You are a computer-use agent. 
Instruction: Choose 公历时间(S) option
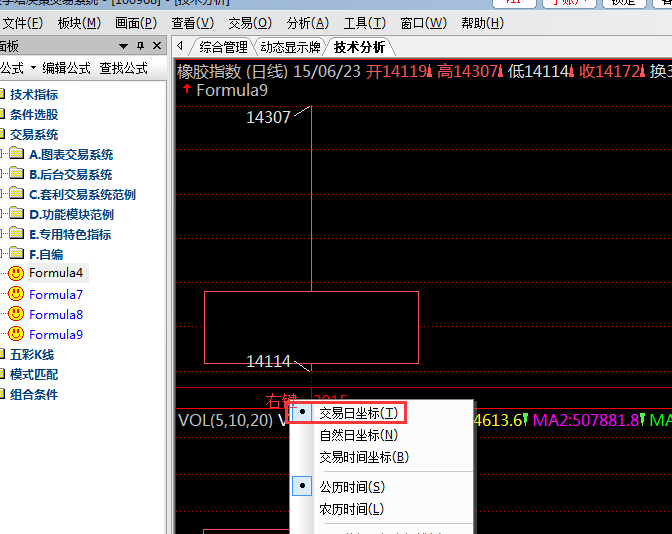tap(352, 487)
